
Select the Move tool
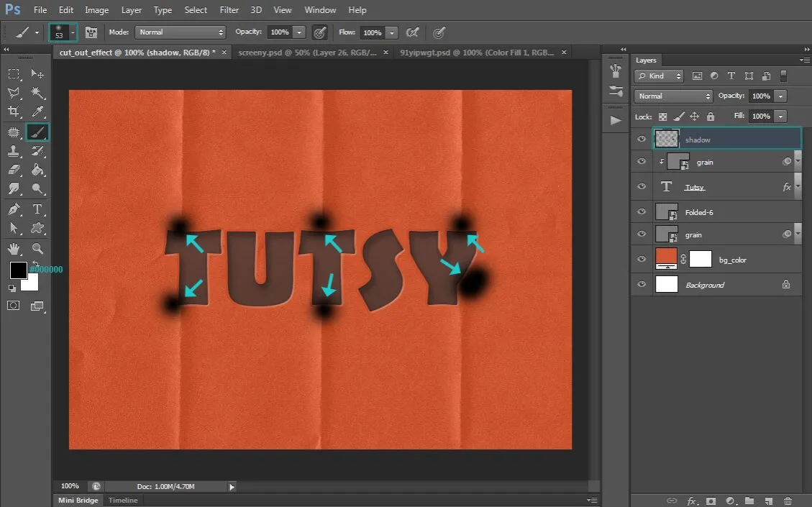(x=37, y=74)
